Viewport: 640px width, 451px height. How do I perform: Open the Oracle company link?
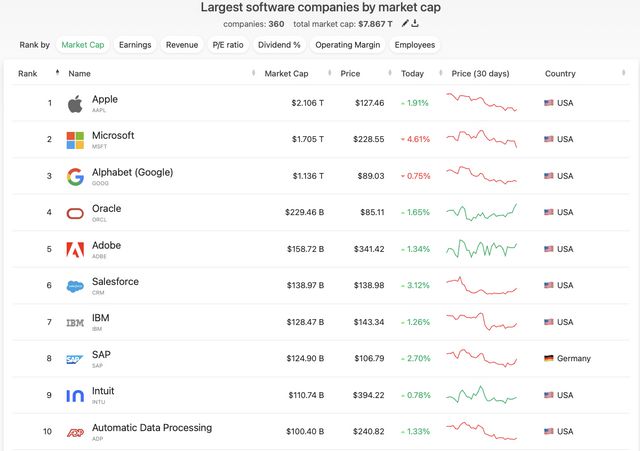click(x=107, y=209)
